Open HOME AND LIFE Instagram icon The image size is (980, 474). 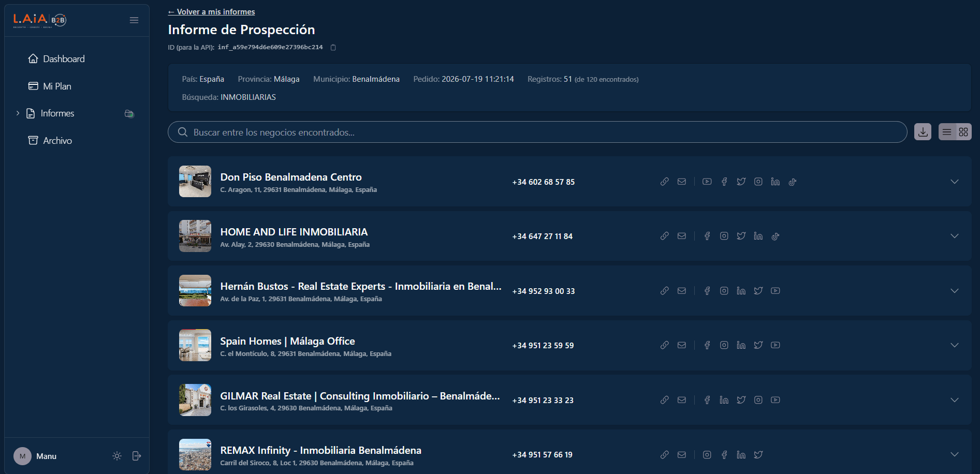tap(724, 236)
